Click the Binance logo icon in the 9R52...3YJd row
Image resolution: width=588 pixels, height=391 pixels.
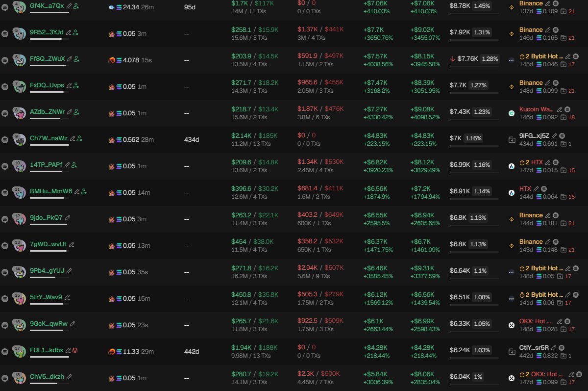coord(512,33)
